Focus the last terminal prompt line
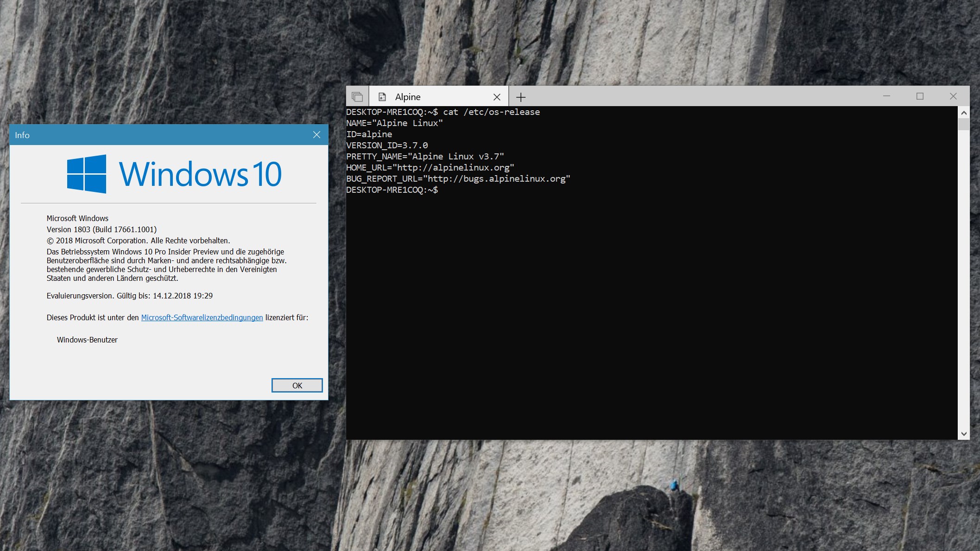 pos(392,190)
